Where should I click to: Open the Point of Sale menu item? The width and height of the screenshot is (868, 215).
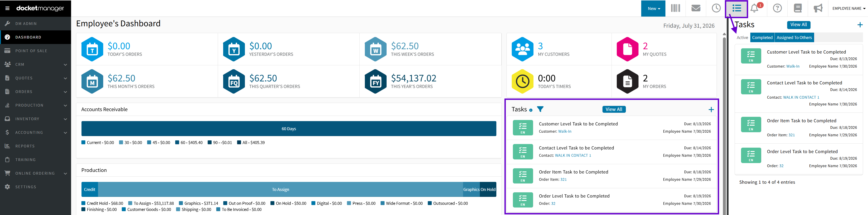point(36,51)
